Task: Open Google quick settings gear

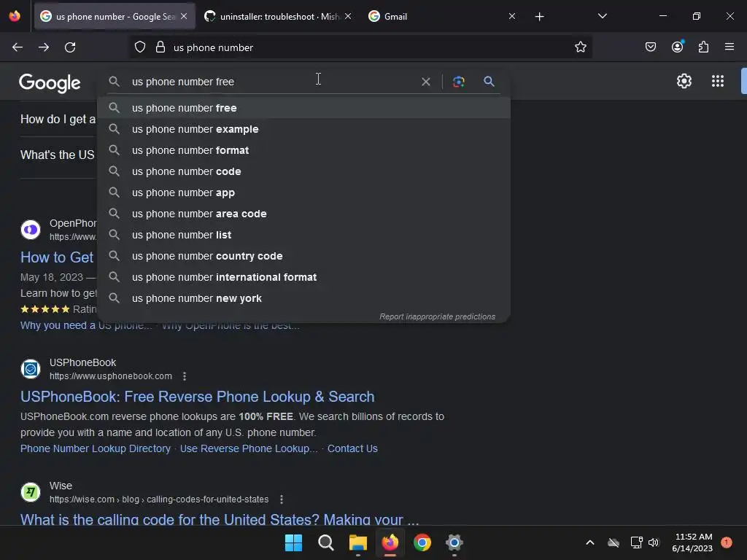Action: pyautogui.click(x=684, y=81)
